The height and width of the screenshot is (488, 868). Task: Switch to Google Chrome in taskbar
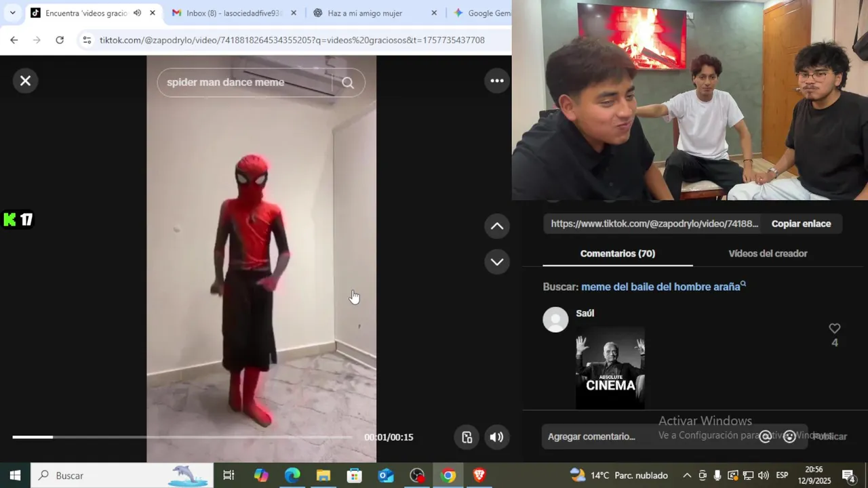click(448, 475)
